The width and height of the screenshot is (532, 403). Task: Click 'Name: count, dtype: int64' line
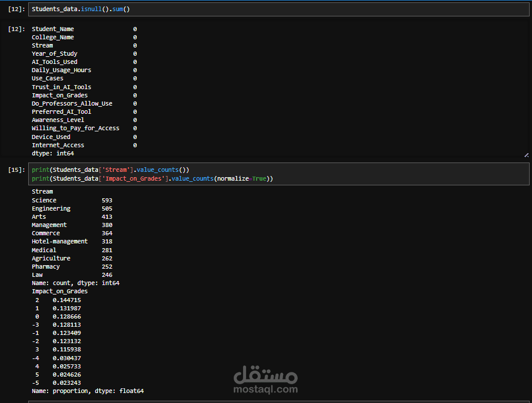tap(76, 283)
